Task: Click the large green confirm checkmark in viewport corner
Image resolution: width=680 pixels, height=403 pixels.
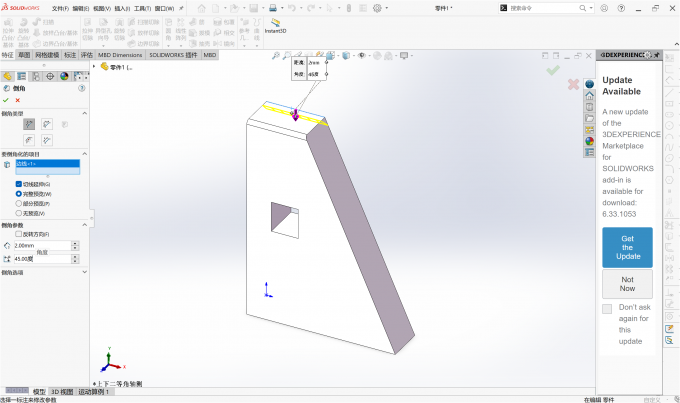Action: pos(553,70)
